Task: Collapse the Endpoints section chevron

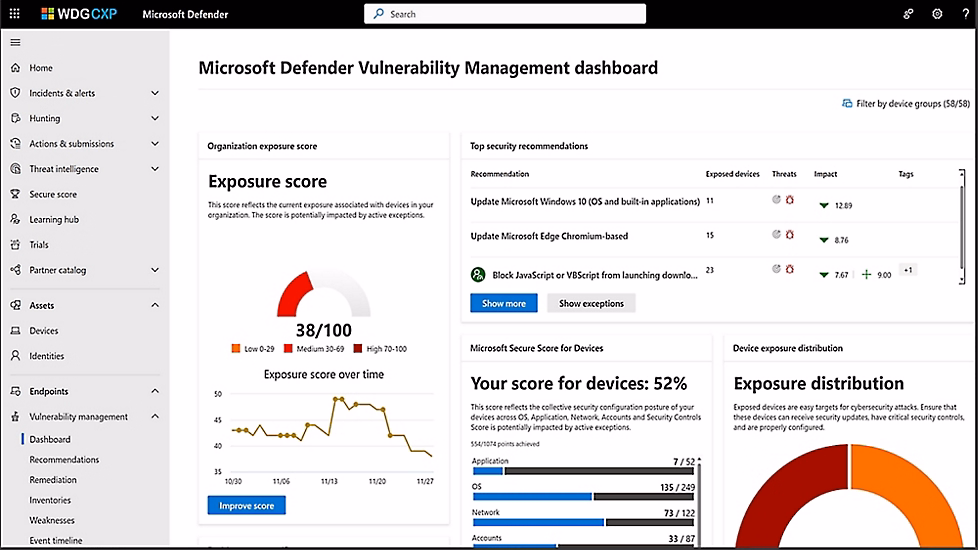Action: (155, 391)
